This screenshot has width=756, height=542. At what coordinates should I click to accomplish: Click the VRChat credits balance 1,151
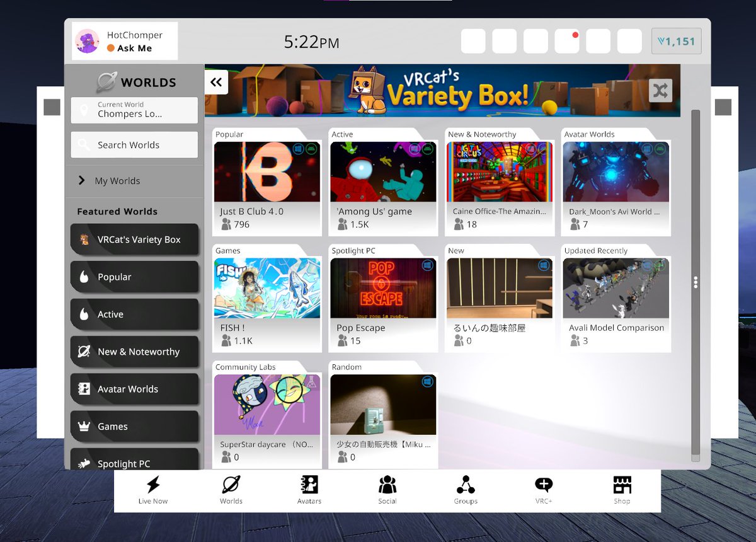tap(677, 42)
